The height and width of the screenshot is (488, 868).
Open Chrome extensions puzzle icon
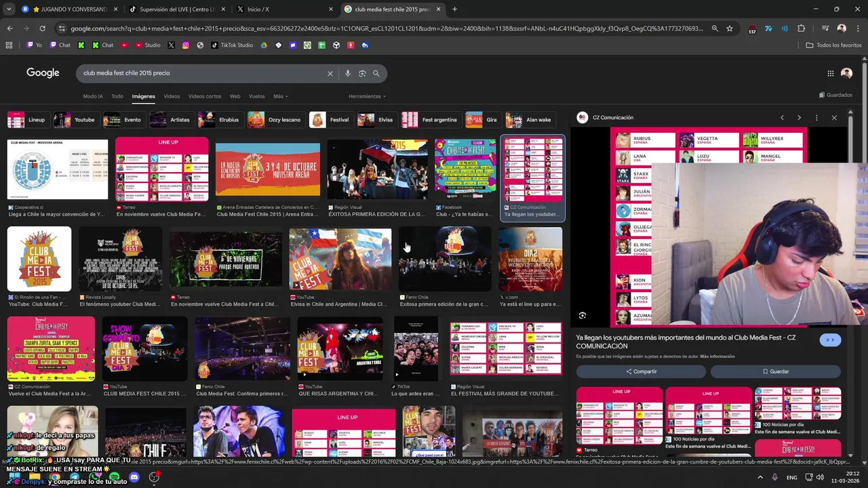pyautogui.click(x=801, y=28)
